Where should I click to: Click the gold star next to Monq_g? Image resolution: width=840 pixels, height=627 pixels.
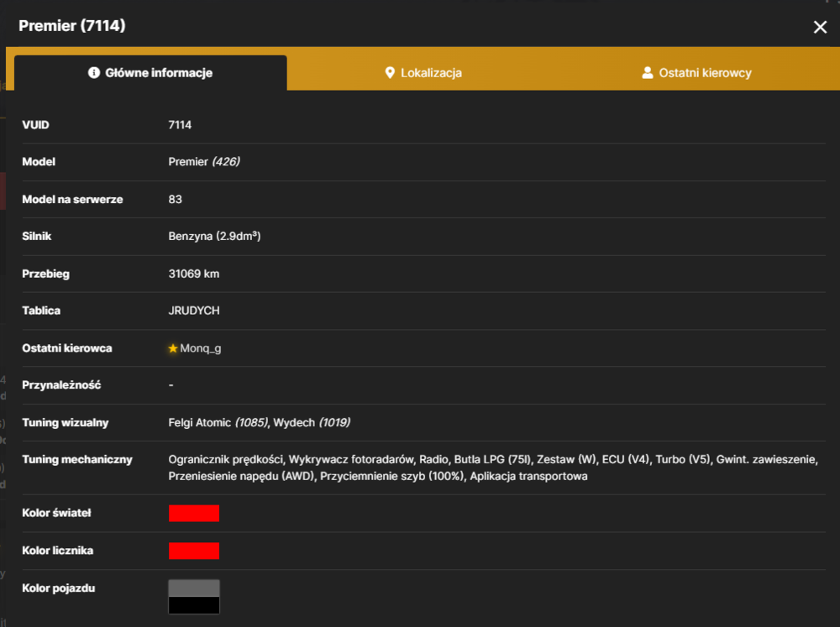click(x=173, y=348)
